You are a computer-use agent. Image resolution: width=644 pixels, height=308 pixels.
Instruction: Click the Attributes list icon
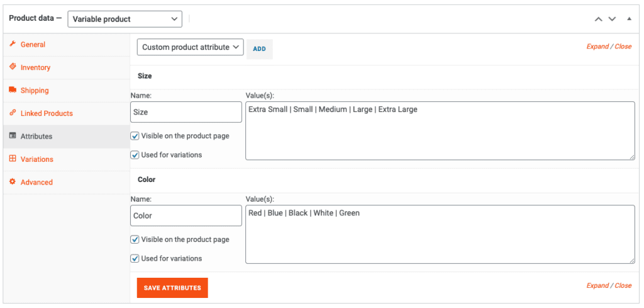[13, 135]
